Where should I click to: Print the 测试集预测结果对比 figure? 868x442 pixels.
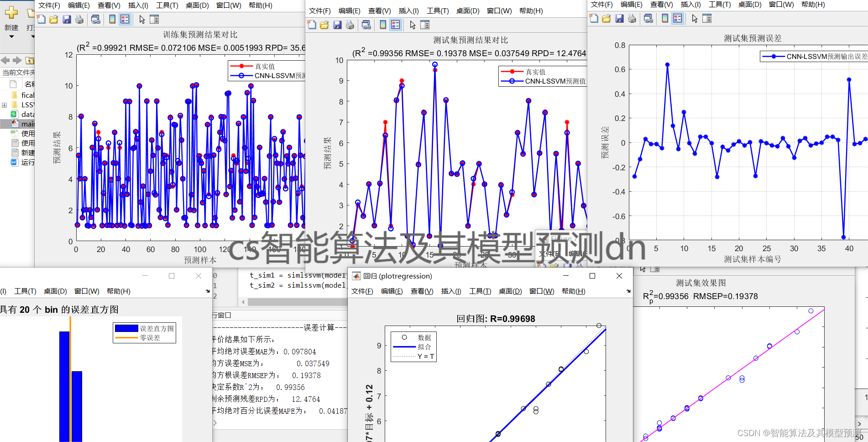coord(350,25)
